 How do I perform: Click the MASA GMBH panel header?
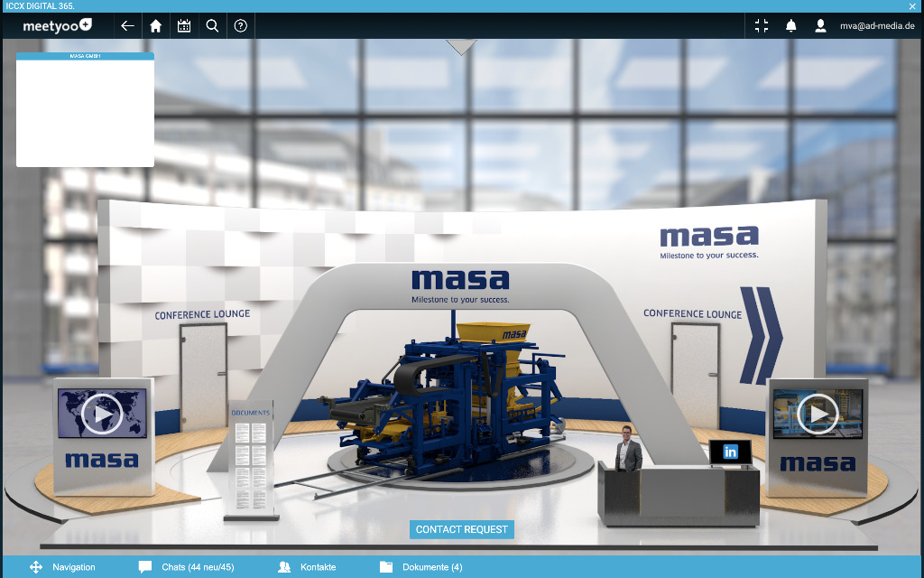click(x=86, y=56)
